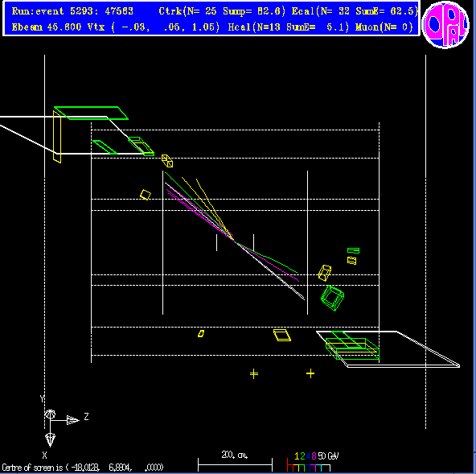Click the Ebeam 45.600 readout
Image resolution: width=476 pixels, height=474 pixels.
47,27
